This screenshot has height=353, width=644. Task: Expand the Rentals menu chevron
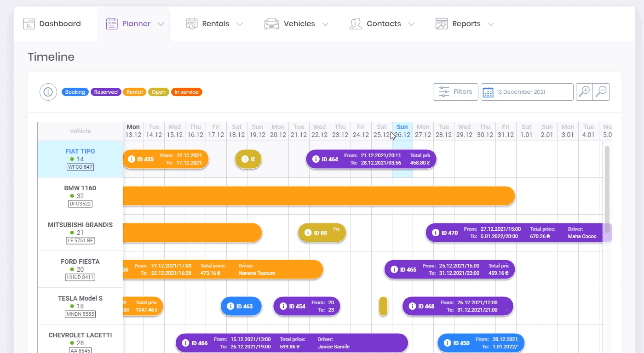(240, 24)
